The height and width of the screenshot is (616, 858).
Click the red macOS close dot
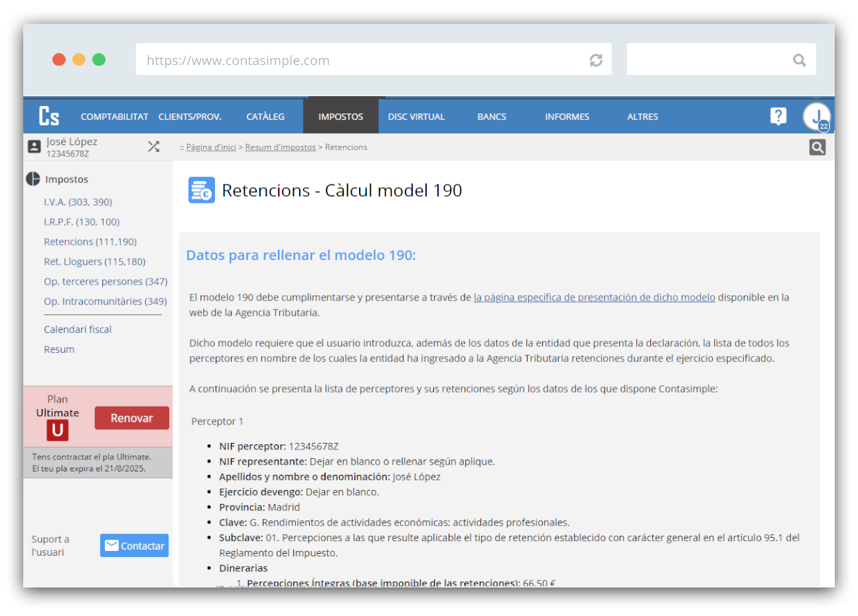tap(59, 60)
